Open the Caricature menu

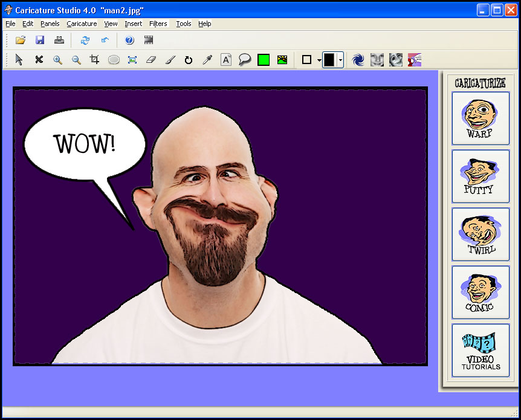(82, 24)
